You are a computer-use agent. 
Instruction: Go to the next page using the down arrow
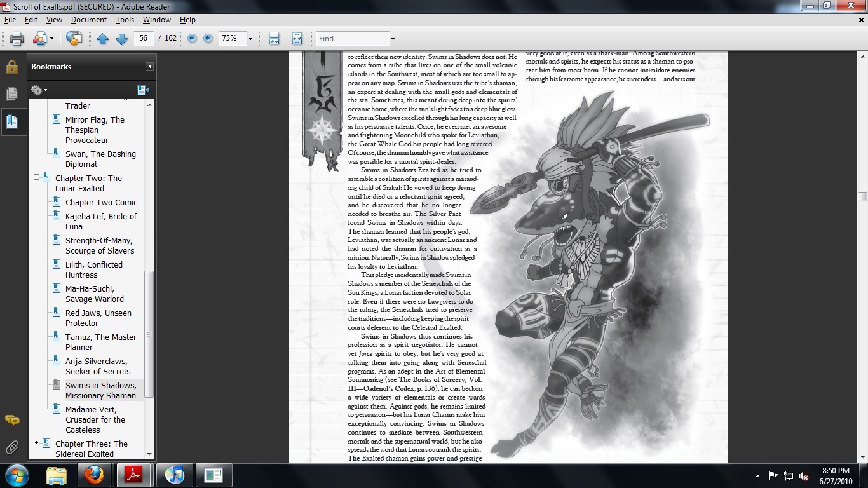click(x=122, y=39)
